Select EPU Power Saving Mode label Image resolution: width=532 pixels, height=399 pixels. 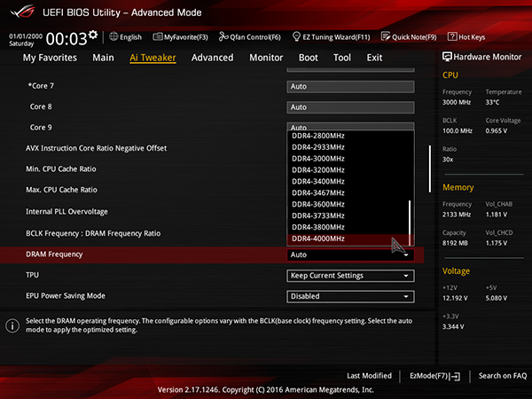66,296
